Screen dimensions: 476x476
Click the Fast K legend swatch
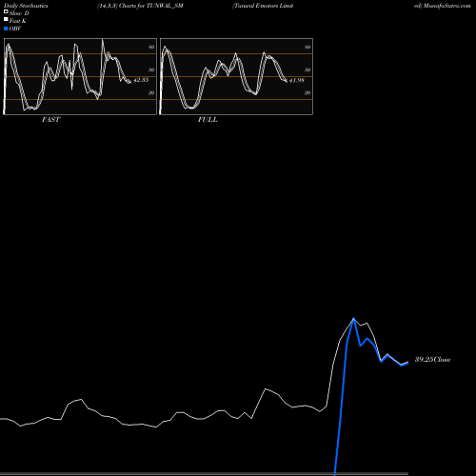point(6,20)
